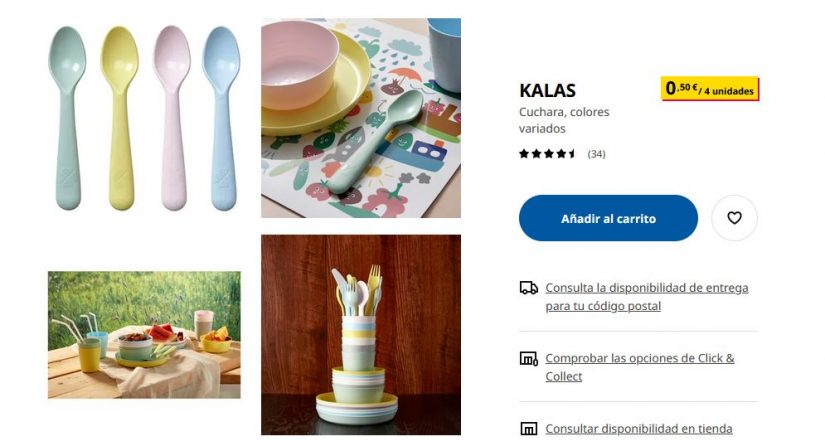The image size is (825, 446).
Task: Click the in-store availability icon
Action: coord(528,429)
